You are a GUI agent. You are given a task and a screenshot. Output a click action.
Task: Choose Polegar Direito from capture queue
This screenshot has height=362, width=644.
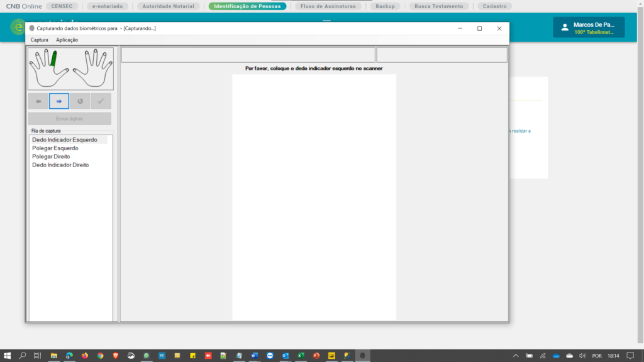coord(51,156)
